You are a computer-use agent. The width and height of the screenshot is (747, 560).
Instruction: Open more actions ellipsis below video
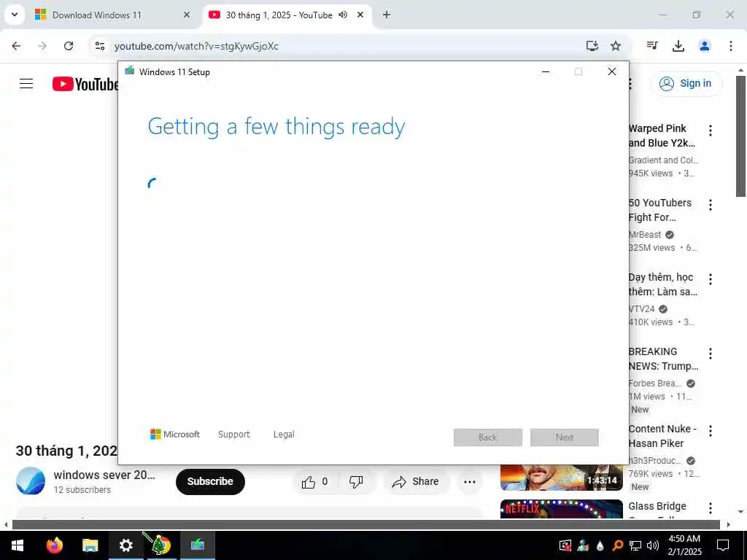coord(470,482)
